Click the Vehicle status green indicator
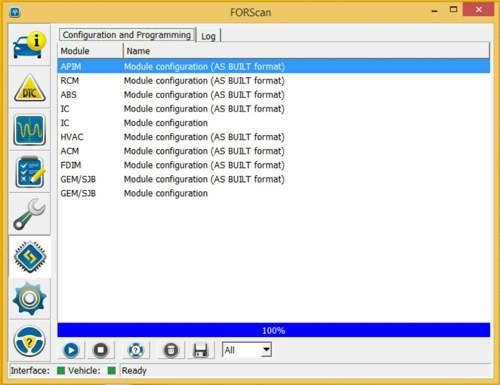This screenshot has width=500, height=385. coord(112,371)
